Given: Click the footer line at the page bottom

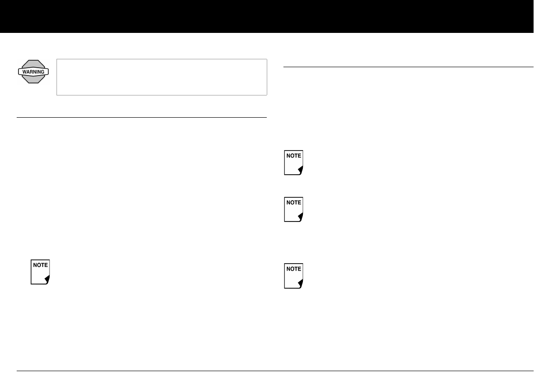Looking at the screenshot, I should [275, 371].
